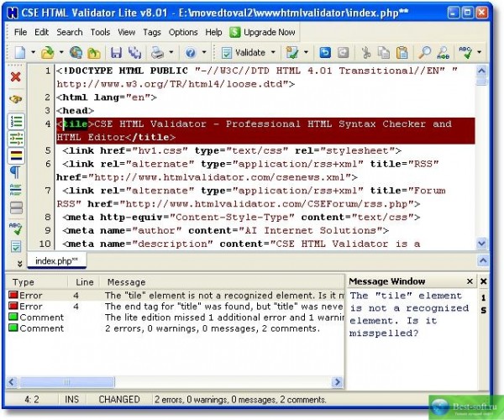Expand the Print dropdown arrow
Viewport: 504px width, 420px height.
click(x=171, y=52)
